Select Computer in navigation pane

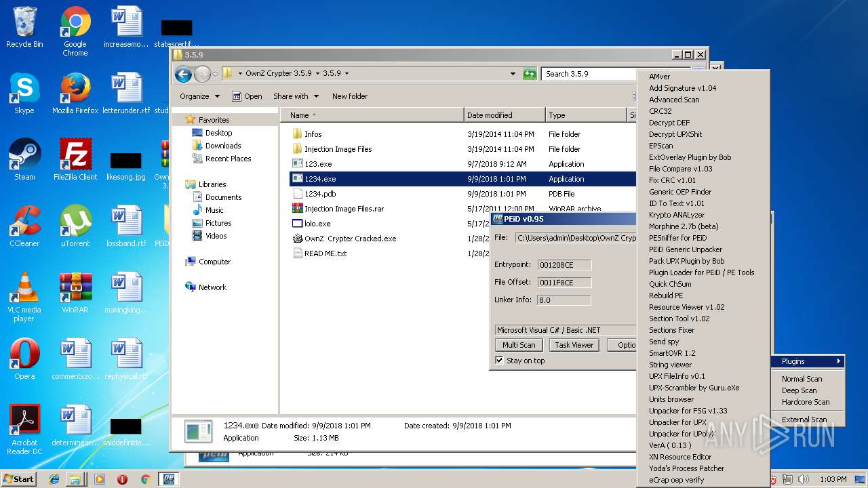tap(214, 262)
